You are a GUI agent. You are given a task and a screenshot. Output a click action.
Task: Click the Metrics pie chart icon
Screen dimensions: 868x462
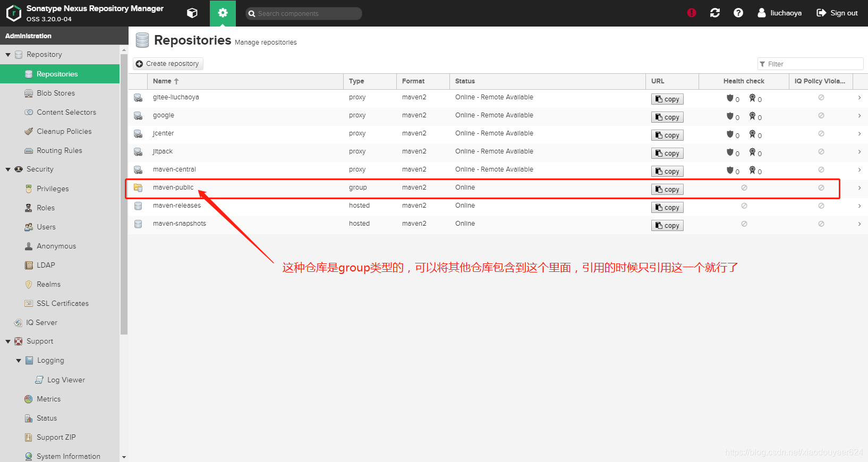(29, 399)
